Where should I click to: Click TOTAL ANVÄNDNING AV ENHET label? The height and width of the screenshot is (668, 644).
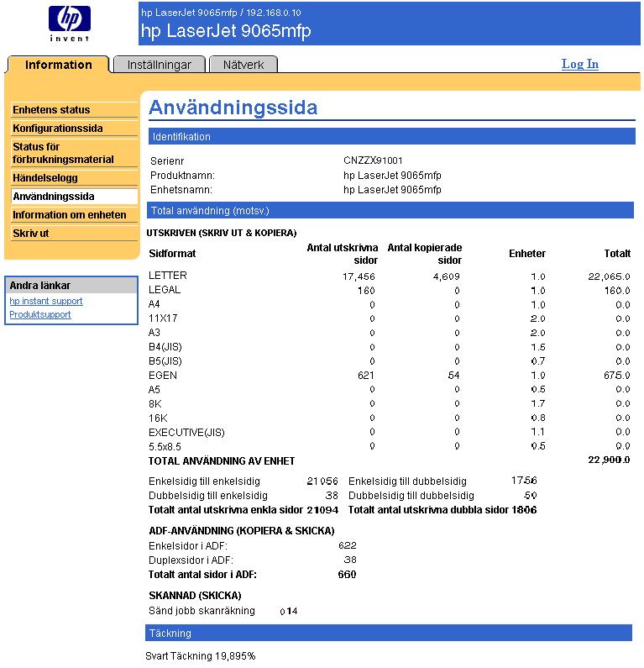click(x=222, y=461)
